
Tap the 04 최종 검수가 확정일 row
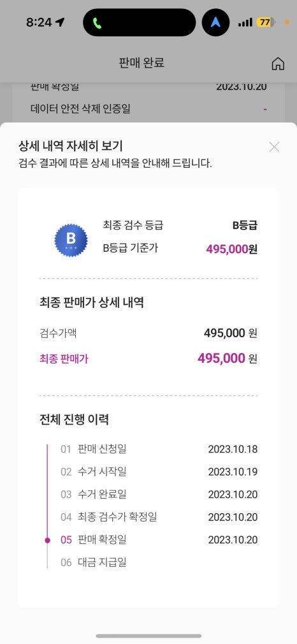[x=159, y=516]
